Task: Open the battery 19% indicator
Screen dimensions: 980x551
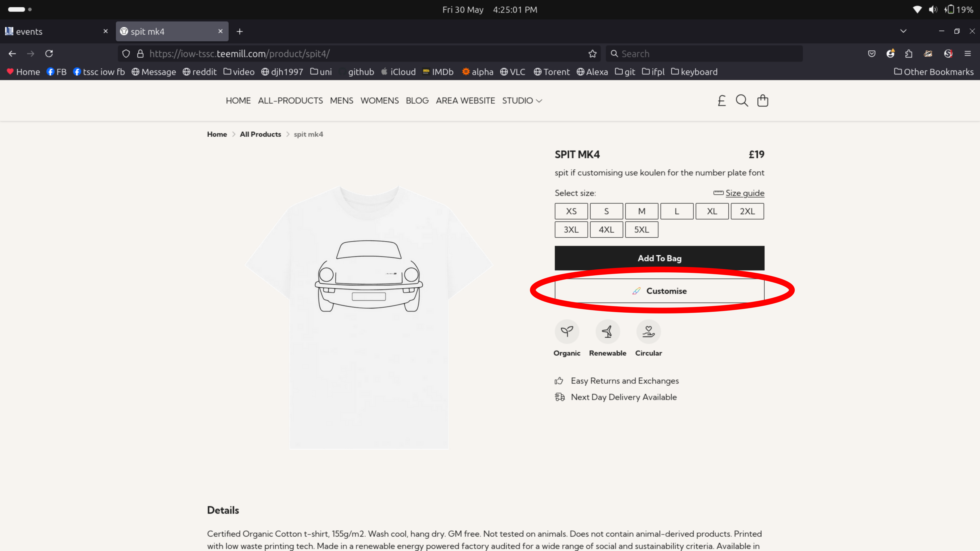Action: coord(959,10)
